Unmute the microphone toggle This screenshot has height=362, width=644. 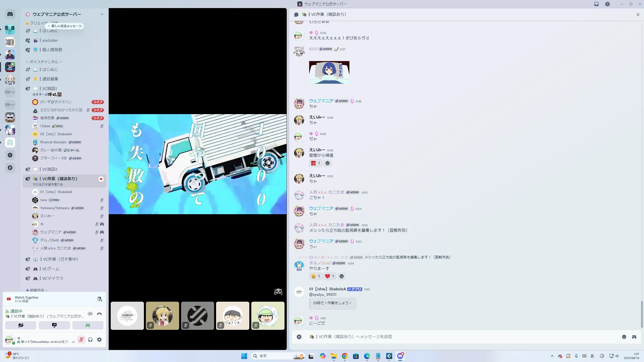click(81, 340)
